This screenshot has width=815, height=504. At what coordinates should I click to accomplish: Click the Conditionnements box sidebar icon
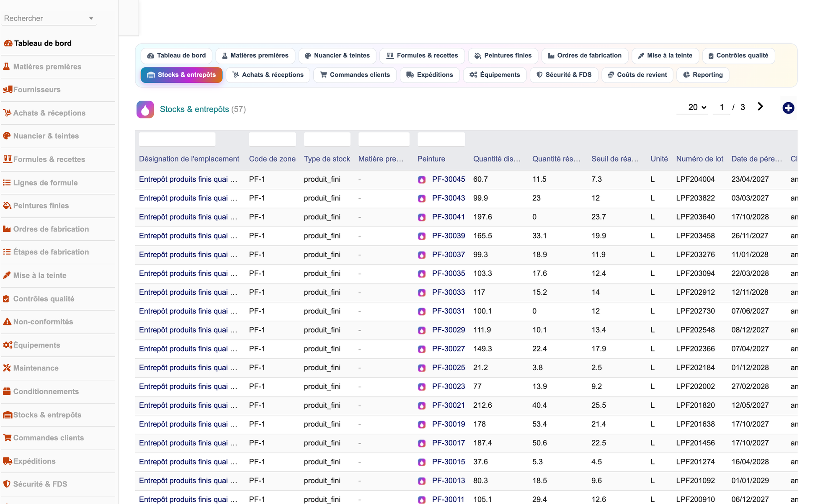[x=7, y=391]
